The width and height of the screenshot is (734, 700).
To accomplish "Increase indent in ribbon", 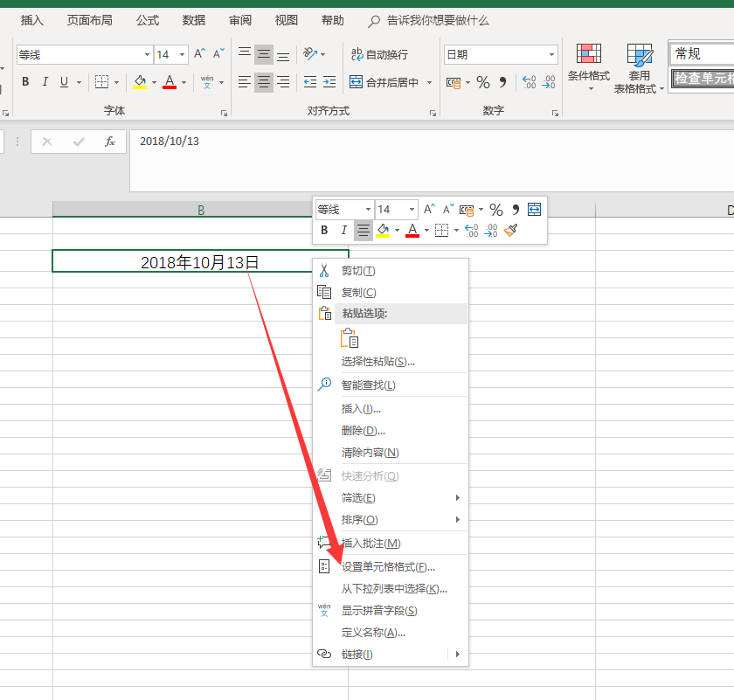I will pyautogui.click(x=329, y=82).
